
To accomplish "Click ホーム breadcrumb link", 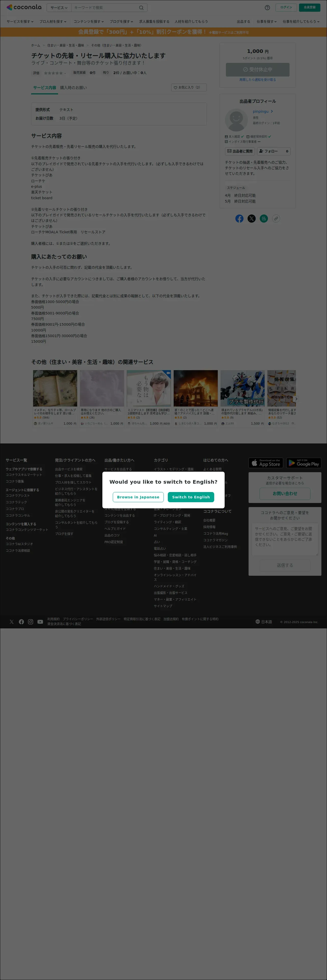I will 35,45.
